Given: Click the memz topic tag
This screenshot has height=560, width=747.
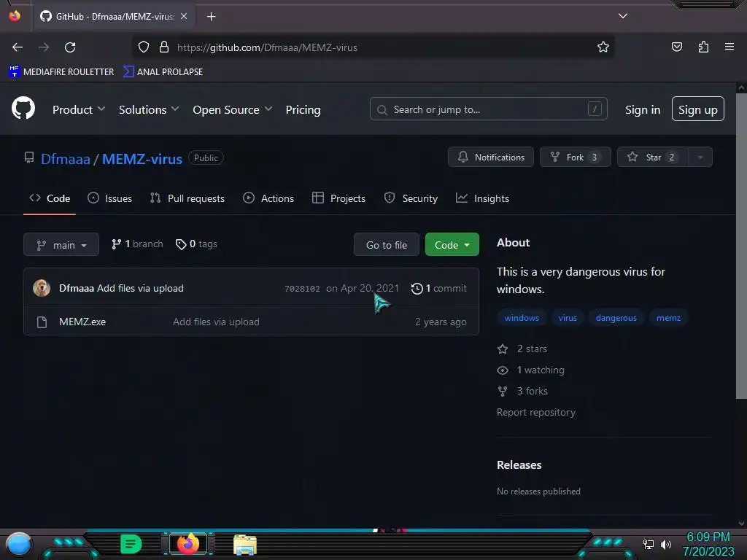Looking at the screenshot, I should tap(668, 318).
